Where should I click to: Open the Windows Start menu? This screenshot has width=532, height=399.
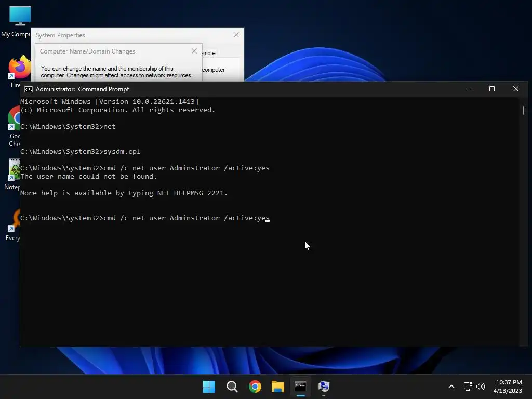point(209,387)
